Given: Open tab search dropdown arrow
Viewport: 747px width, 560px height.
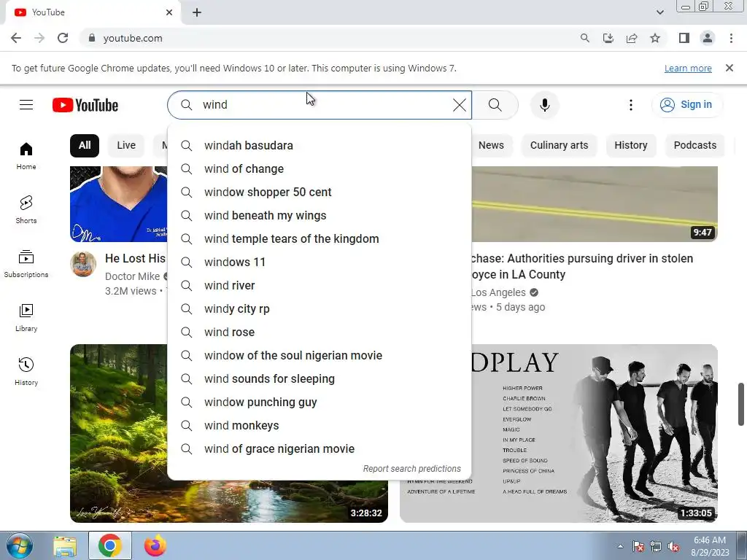Looking at the screenshot, I should (659, 12).
